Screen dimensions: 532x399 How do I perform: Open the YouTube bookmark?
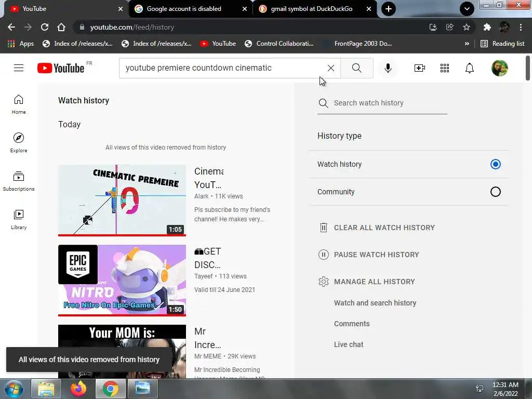(218, 44)
